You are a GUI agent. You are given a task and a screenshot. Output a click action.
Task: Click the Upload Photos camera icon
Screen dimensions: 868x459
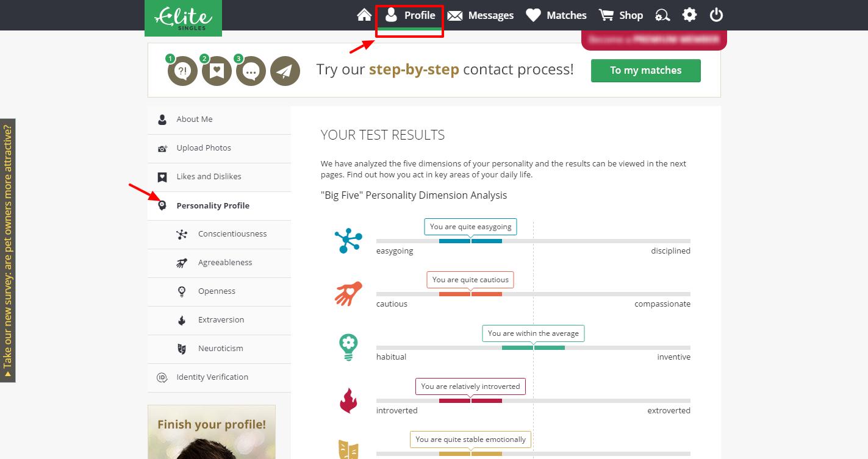[162, 148]
